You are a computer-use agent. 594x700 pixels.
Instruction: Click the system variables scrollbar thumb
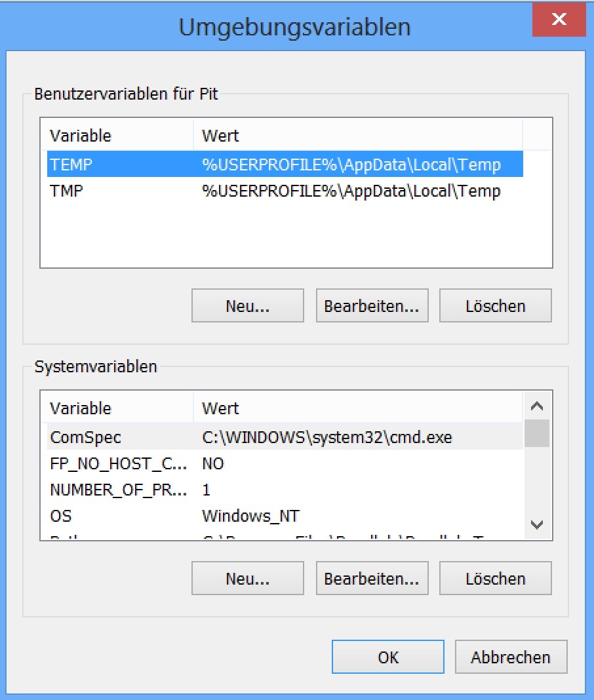tap(537, 433)
